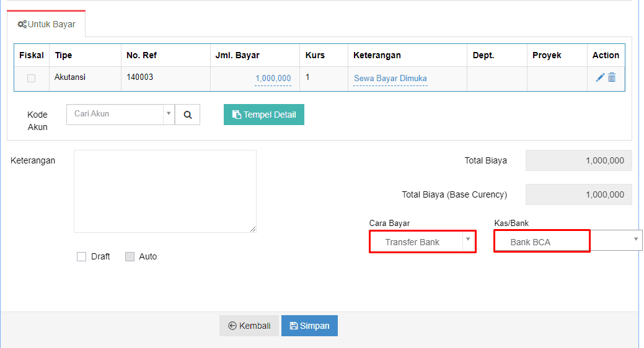
Task: Click the pencil edit icon in Action column
Action: [600, 77]
